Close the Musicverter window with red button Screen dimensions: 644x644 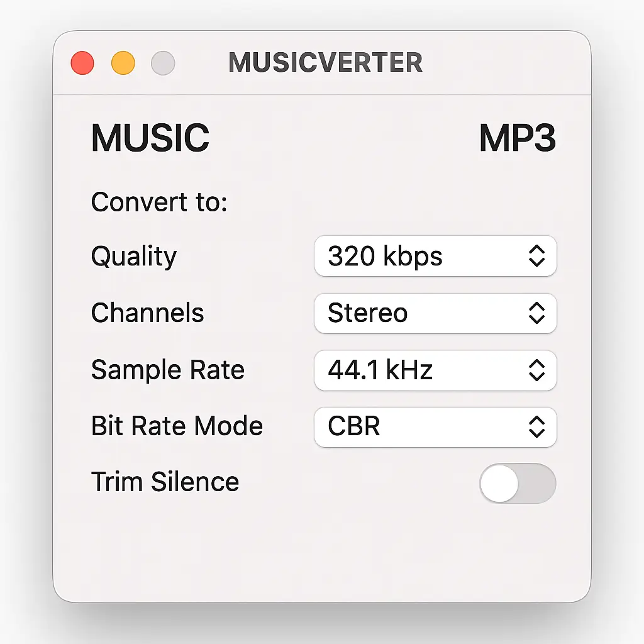coord(82,63)
